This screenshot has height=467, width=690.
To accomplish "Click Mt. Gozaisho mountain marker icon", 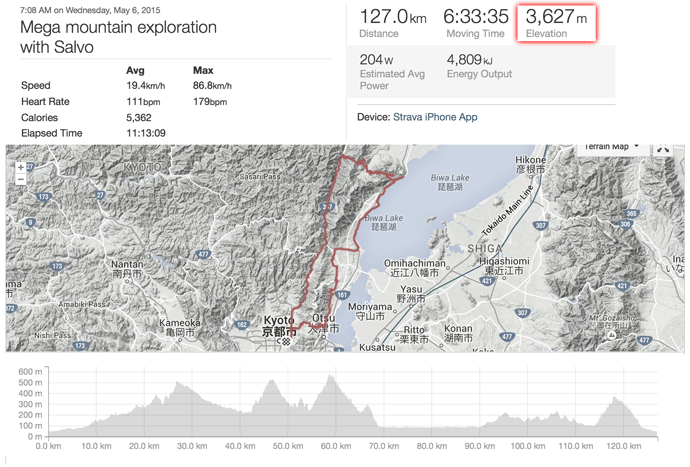I will click(x=611, y=335).
